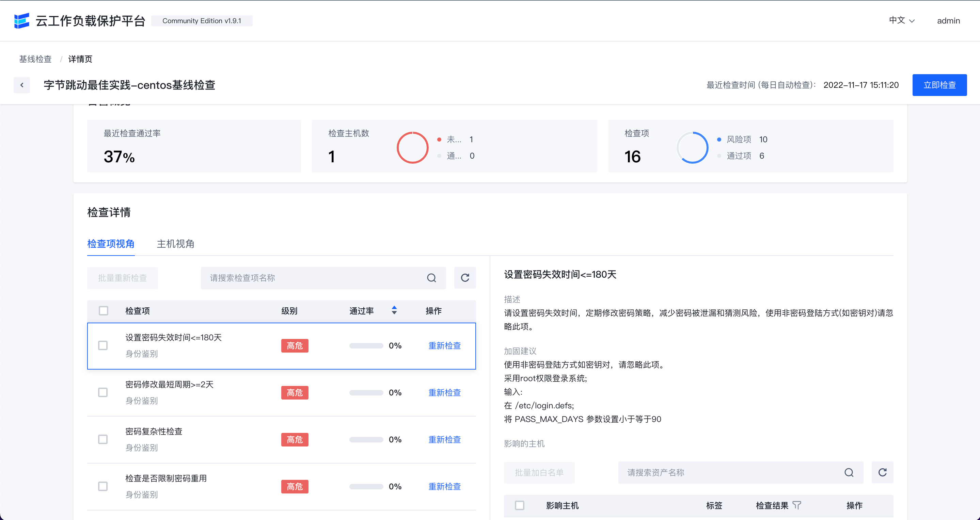Open the 检查结果 column filter icon
Viewport: 980px width, 520px height.
click(796, 505)
